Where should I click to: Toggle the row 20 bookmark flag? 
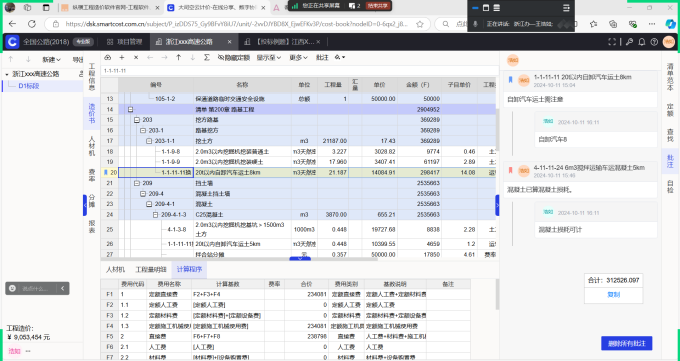(105, 173)
